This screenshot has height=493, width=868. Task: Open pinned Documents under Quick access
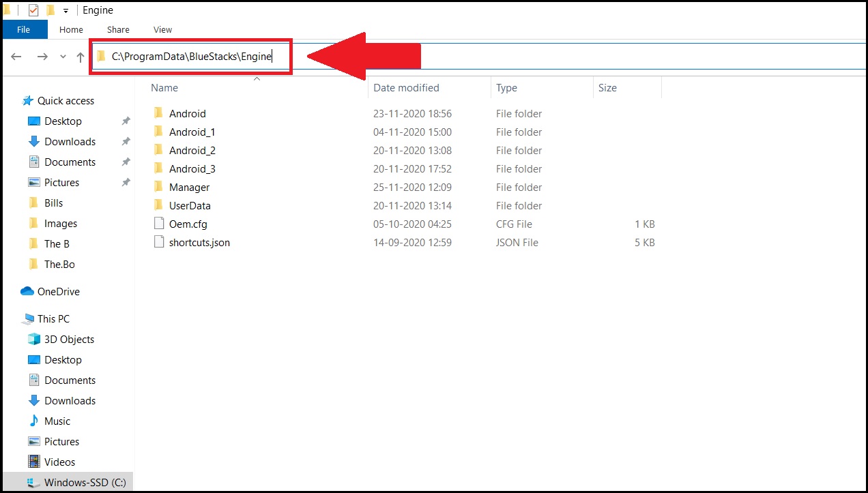pos(70,162)
